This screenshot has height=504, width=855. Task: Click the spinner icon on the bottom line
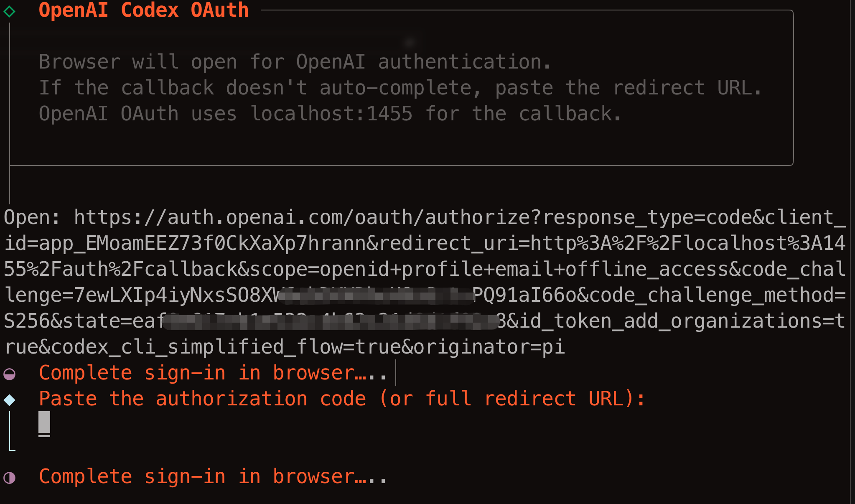tap(9, 477)
